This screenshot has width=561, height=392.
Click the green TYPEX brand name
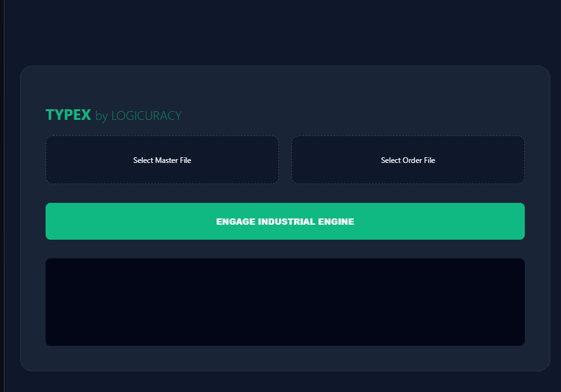pyautogui.click(x=68, y=115)
